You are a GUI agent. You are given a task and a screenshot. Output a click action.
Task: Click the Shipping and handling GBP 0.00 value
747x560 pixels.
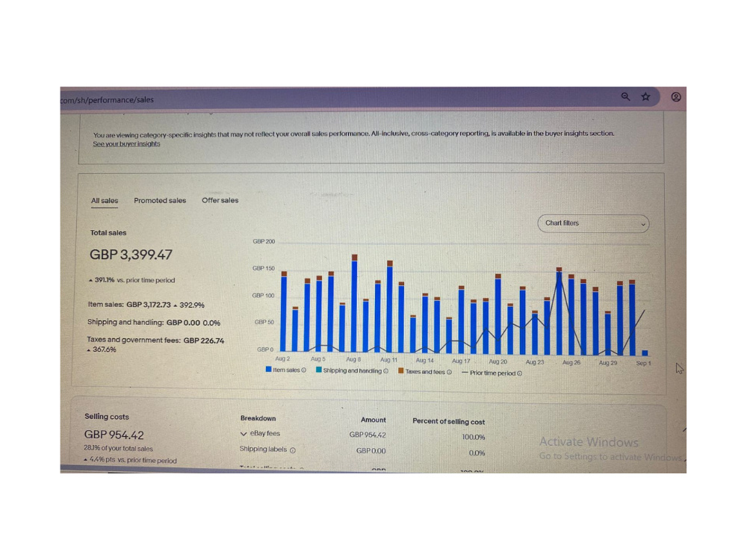pyautogui.click(x=183, y=323)
